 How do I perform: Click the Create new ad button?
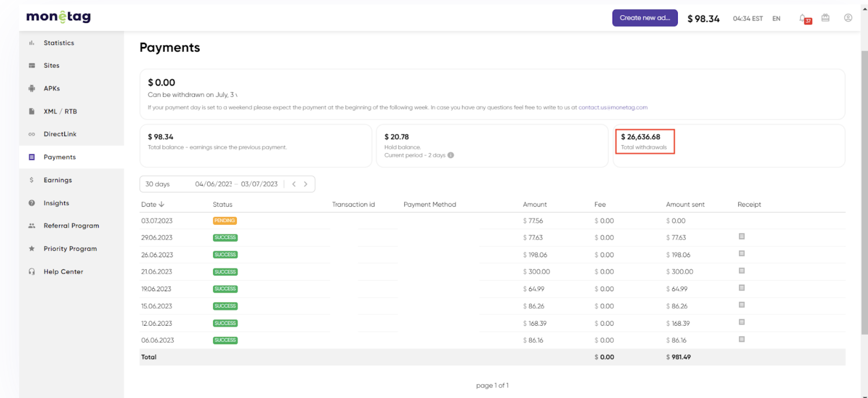click(644, 18)
